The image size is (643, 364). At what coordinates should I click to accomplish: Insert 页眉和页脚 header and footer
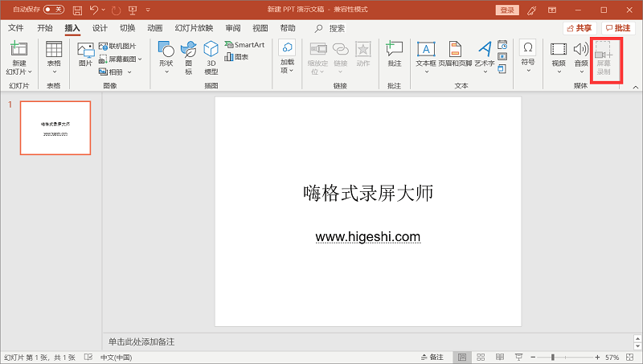pos(455,56)
